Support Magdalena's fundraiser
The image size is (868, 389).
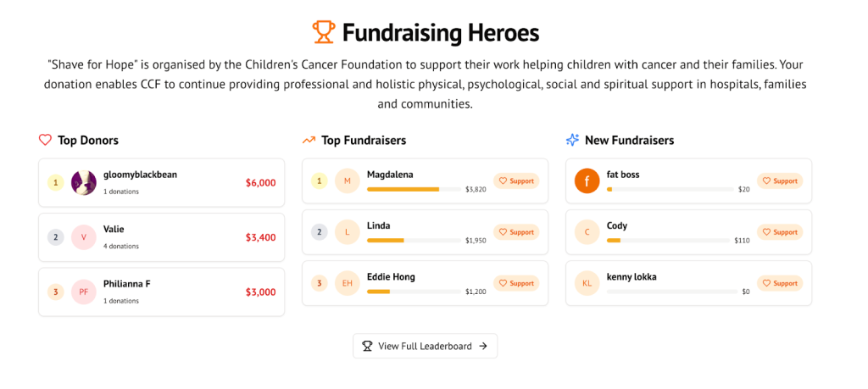tap(516, 181)
